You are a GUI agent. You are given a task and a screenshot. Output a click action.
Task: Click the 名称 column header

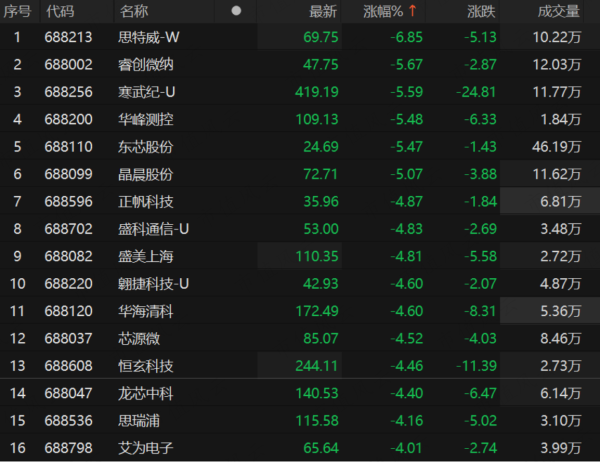134,11
